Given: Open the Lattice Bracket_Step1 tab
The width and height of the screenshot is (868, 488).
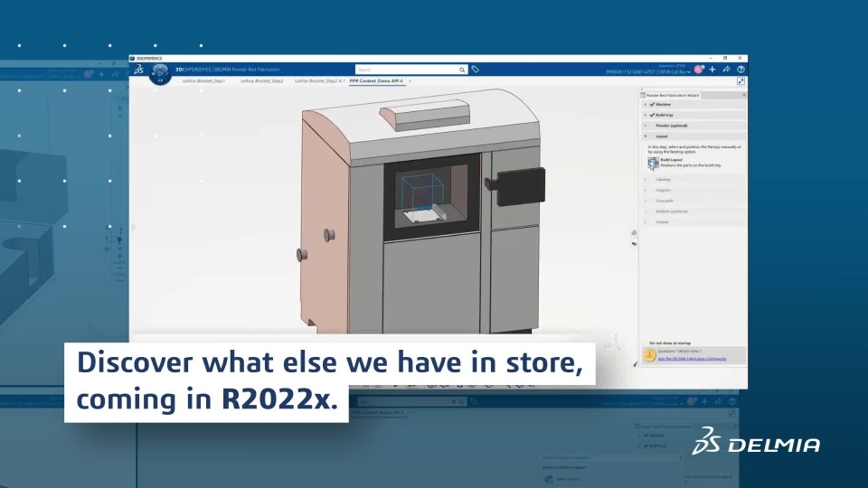Looking at the screenshot, I should [x=203, y=81].
